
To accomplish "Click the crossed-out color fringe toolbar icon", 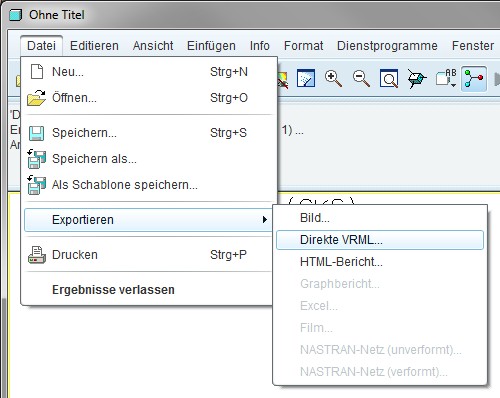I will pos(283,80).
